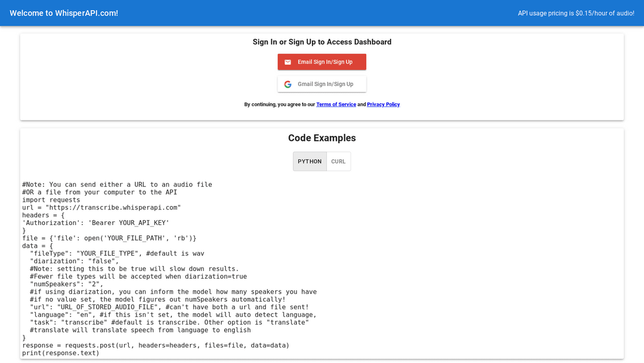
Task: Open the Privacy Policy link
Action: click(x=383, y=104)
